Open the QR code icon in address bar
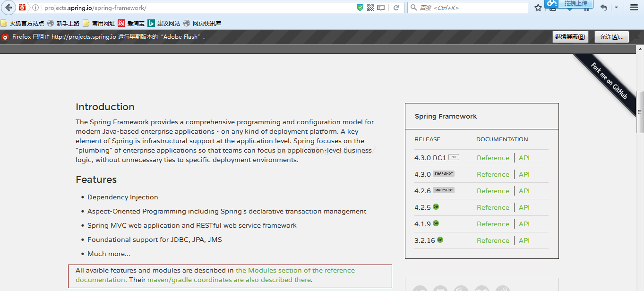Image resolution: width=644 pixels, height=291 pixels. pyautogui.click(x=370, y=8)
